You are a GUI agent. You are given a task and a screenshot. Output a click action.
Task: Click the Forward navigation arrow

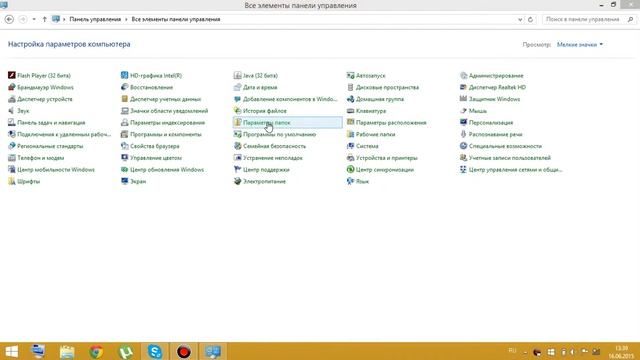pyautogui.click(x=23, y=19)
